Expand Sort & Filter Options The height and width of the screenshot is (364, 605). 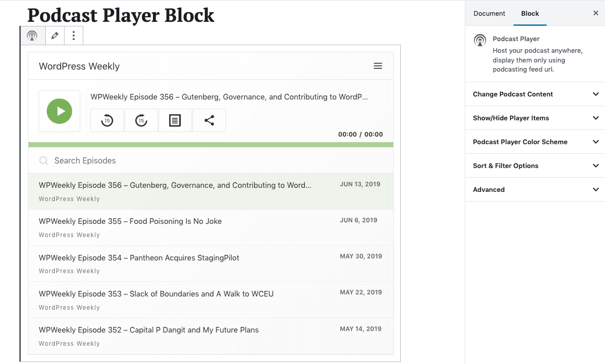click(535, 166)
